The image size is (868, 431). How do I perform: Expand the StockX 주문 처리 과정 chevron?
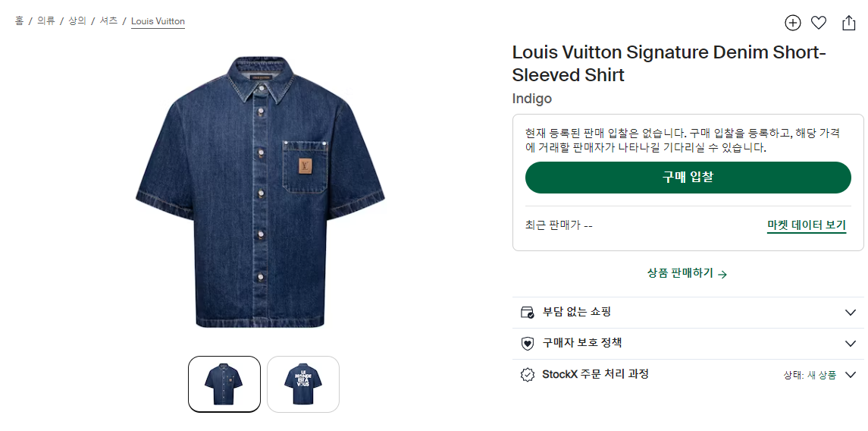tap(851, 375)
